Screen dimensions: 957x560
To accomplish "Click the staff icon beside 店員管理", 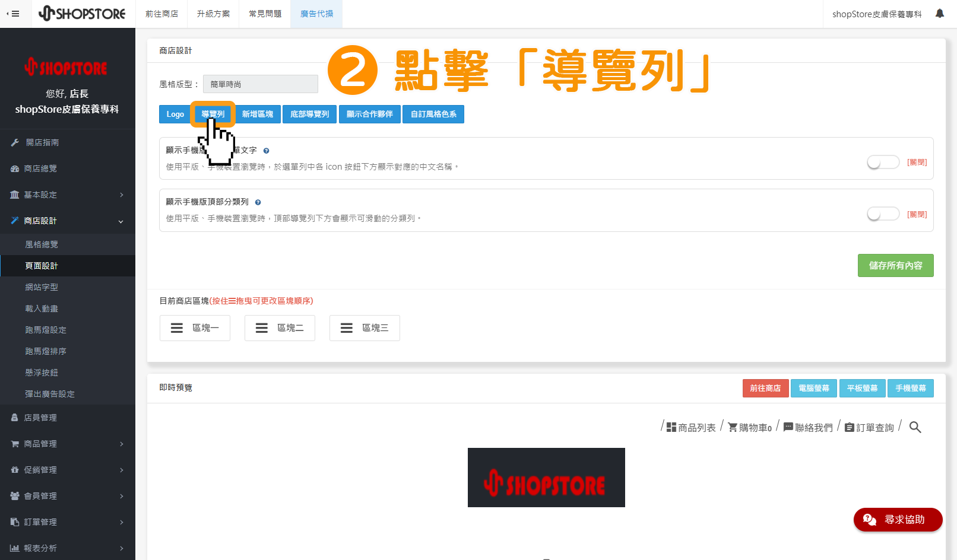I will (15, 418).
